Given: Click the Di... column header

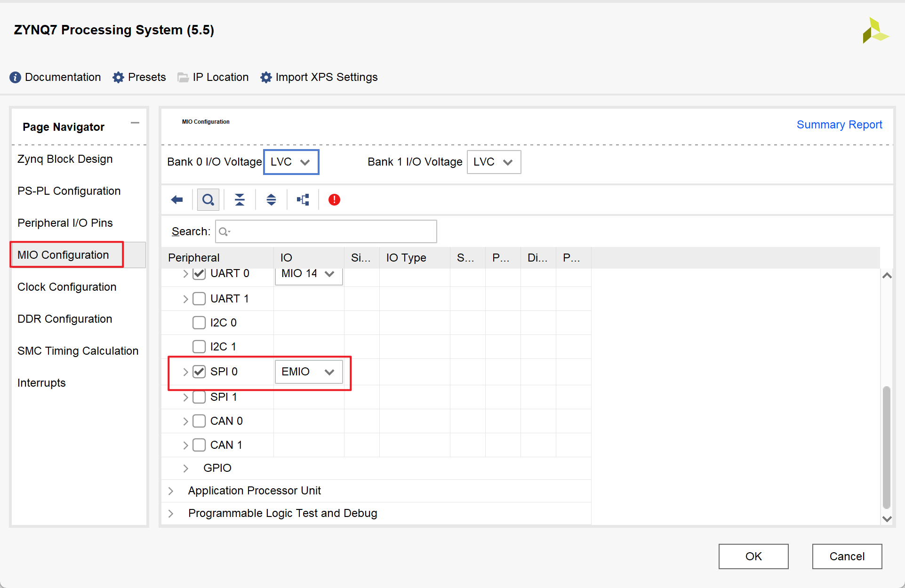Looking at the screenshot, I should pyautogui.click(x=538, y=258).
